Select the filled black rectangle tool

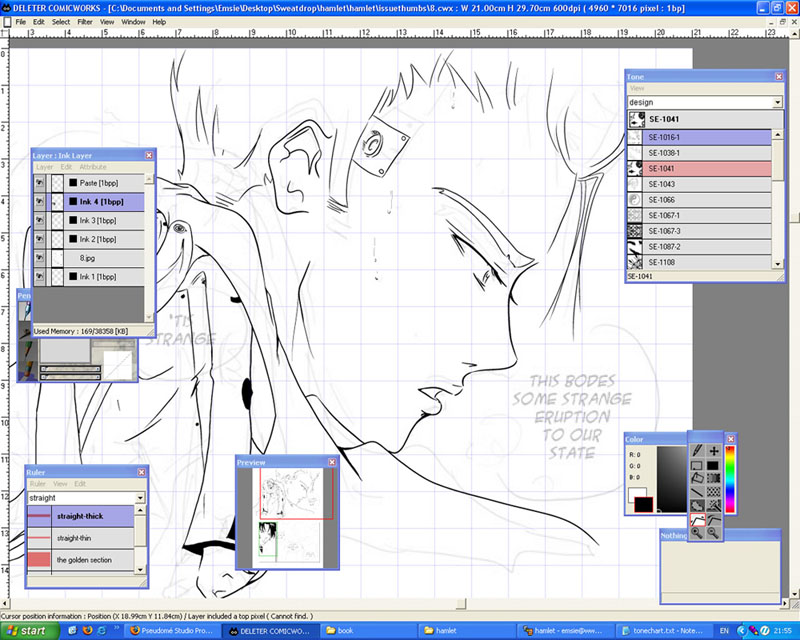pos(714,465)
